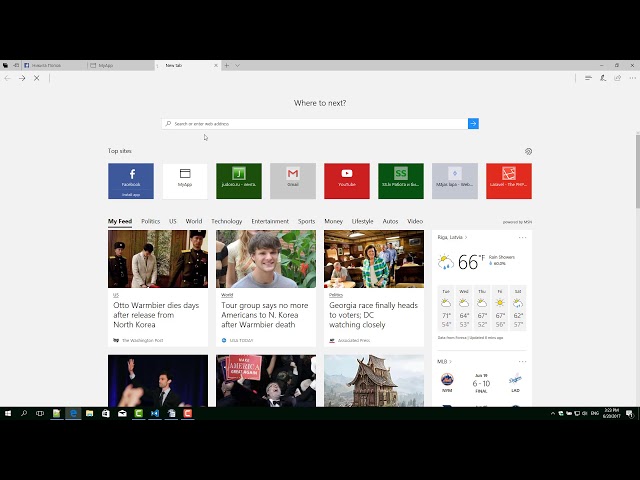640x480 pixels.
Task: Click the search or enter web address field
Action: [315, 124]
